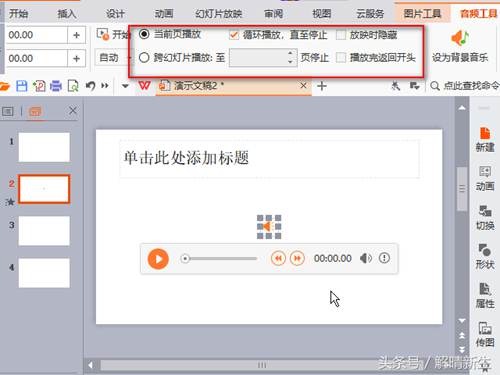Click the print icon in quick toolbar
The width and height of the screenshot is (500, 375).
coord(56,86)
